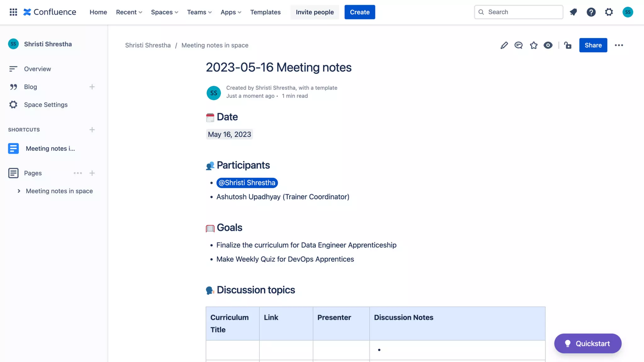The width and height of the screenshot is (644, 362).
Task: Toggle the watch page eye icon
Action: pyautogui.click(x=548, y=45)
